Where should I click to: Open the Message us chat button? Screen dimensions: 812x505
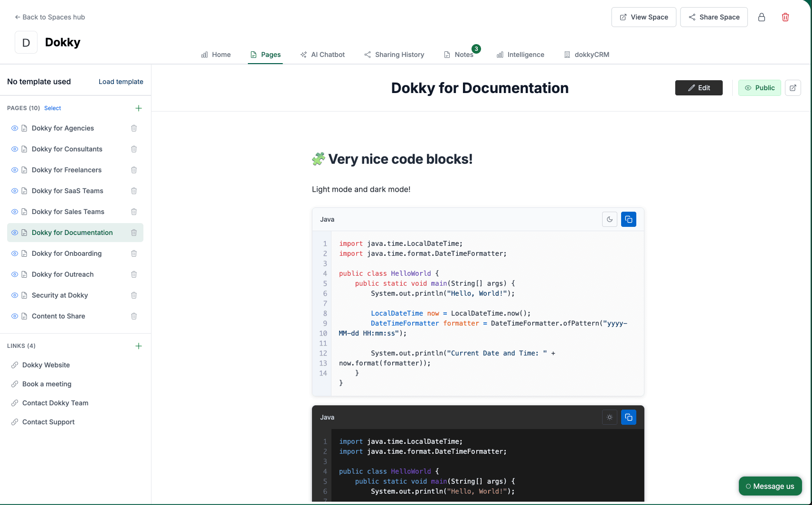(x=770, y=486)
